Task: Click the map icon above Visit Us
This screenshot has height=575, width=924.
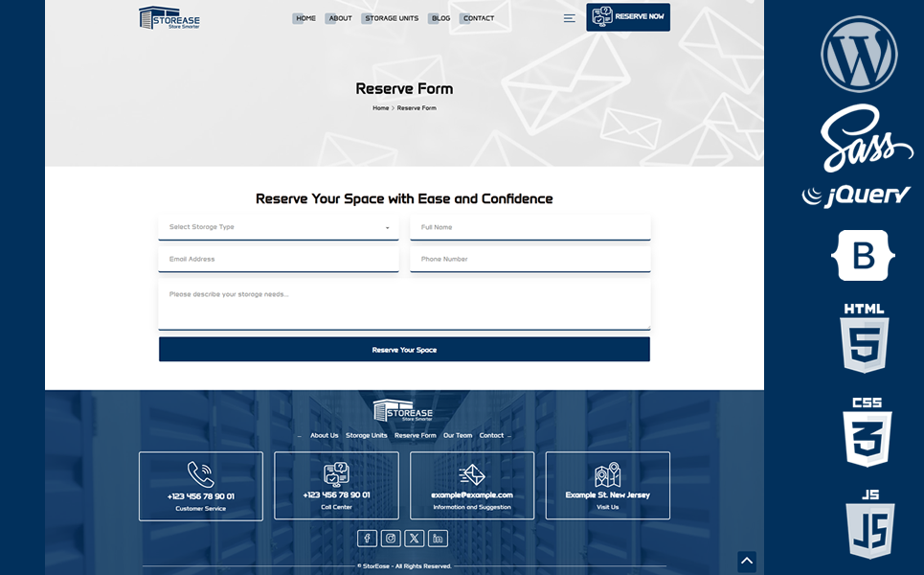Action: coord(607,474)
